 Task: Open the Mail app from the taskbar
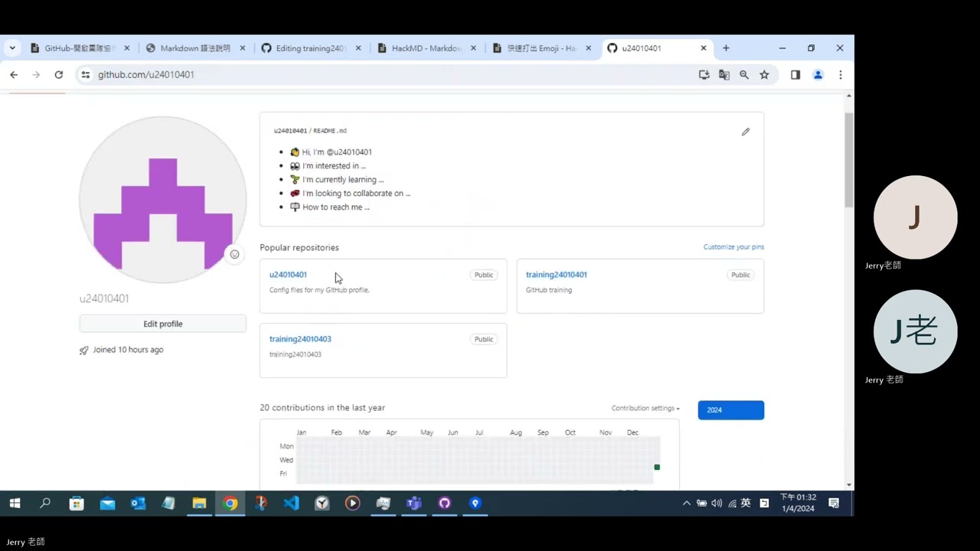tap(107, 504)
